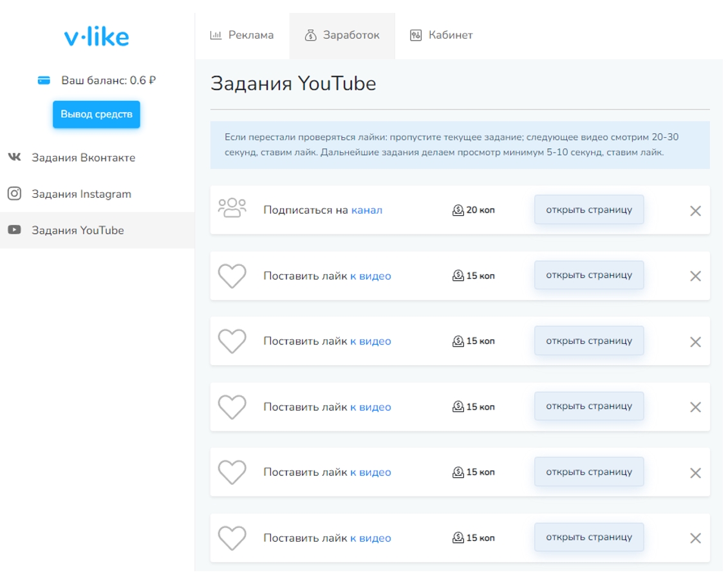The width and height of the screenshot is (728, 577).
Task: Click the heart icon in the fourth like task
Action: point(232,472)
